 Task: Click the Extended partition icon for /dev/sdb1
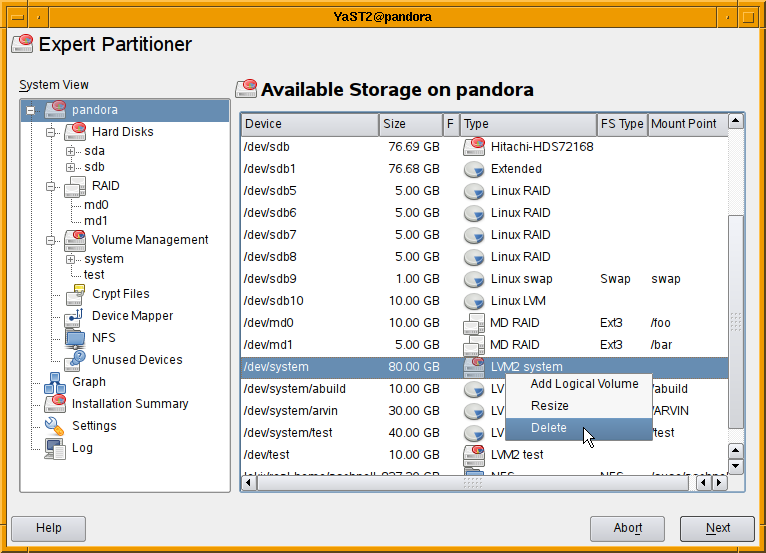pos(474,169)
